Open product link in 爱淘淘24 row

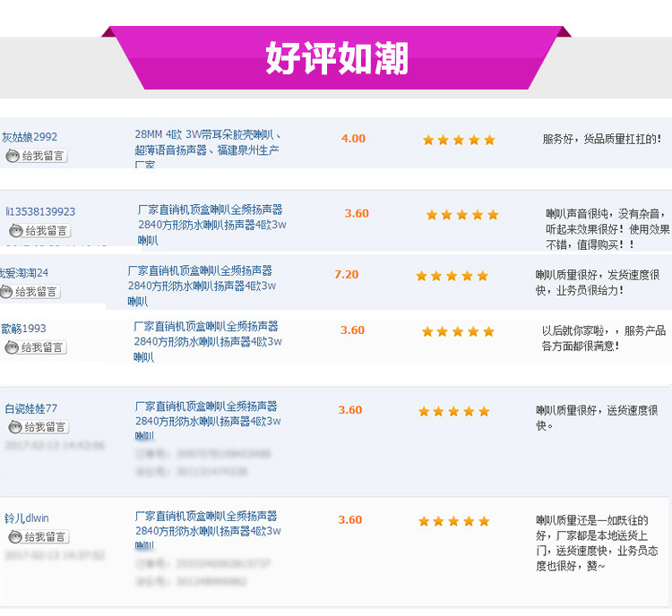coord(202,286)
